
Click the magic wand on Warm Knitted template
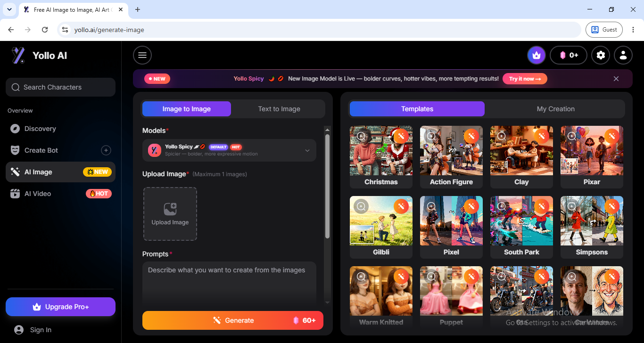pyautogui.click(x=401, y=277)
